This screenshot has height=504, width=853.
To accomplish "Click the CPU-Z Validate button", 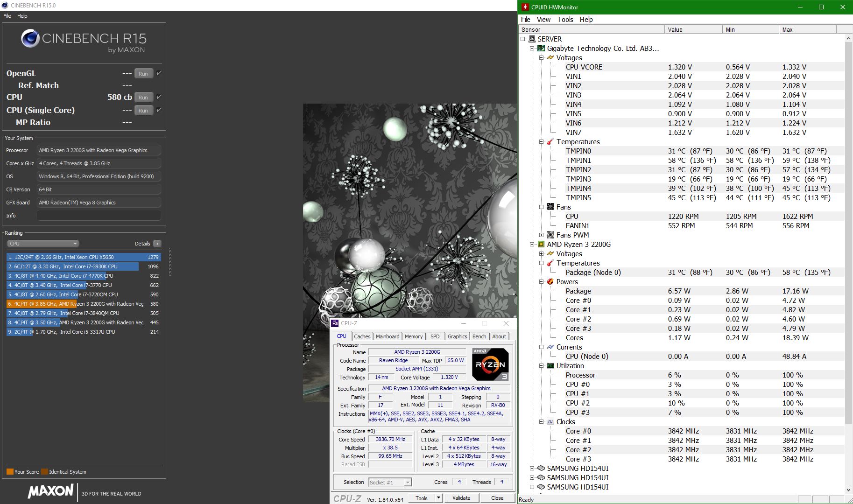I will [x=461, y=498].
